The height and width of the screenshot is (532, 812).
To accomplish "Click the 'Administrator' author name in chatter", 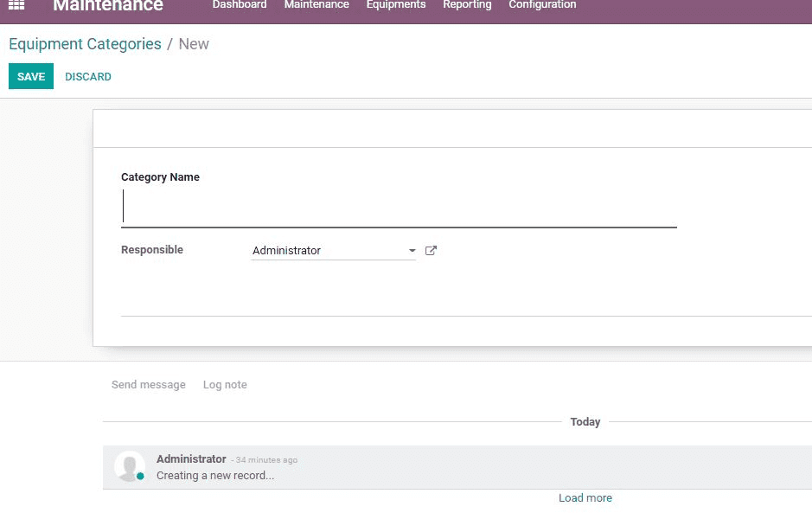I will (x=191, y=459).
